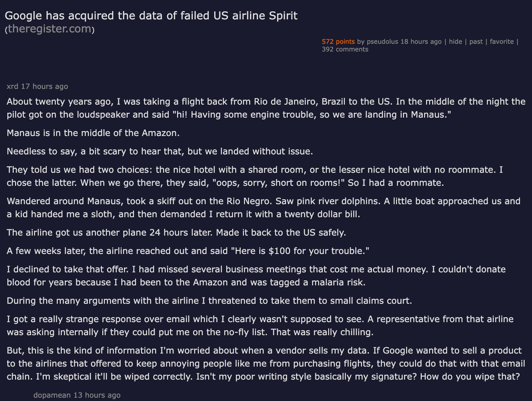Click the sentence about landing without issue
532x401 pixels.
[x=160, y=151]
